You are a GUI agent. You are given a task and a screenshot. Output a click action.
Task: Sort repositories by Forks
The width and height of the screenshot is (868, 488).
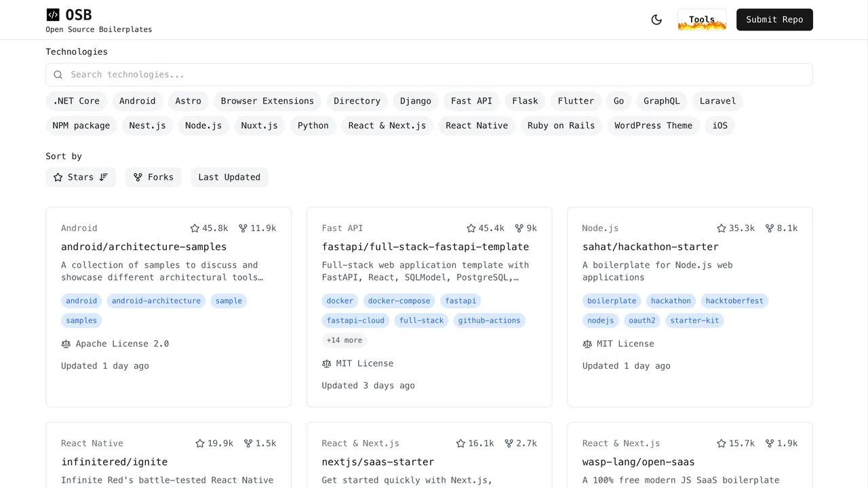pyautogui.click(x=153, y=177)
